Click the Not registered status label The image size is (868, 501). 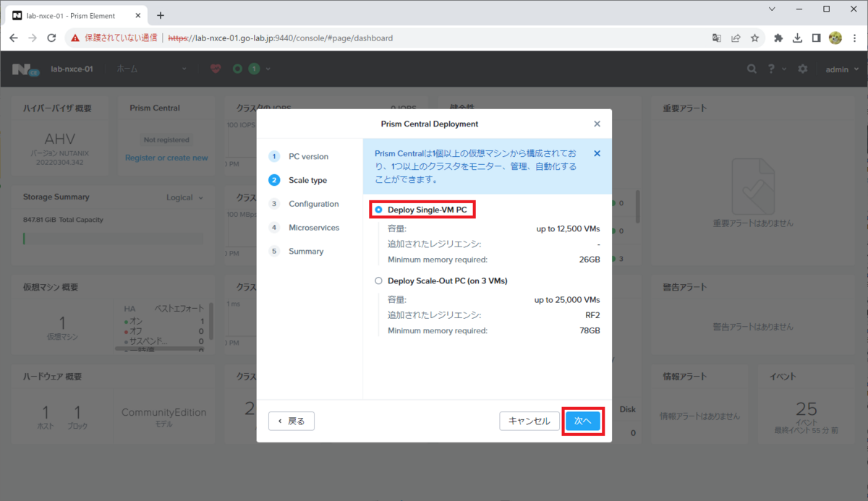[166, 140]
